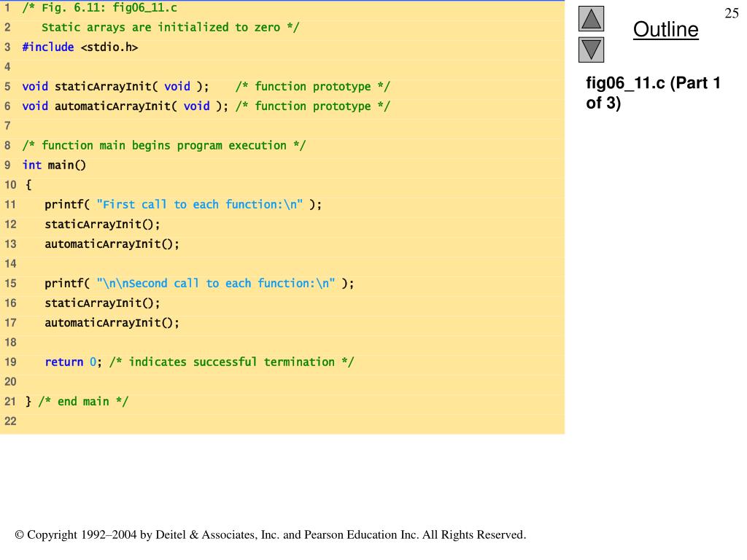This screenshot has width=747, height=560.
Task: Click the up arrow navigation button
Action: (591, 18)
